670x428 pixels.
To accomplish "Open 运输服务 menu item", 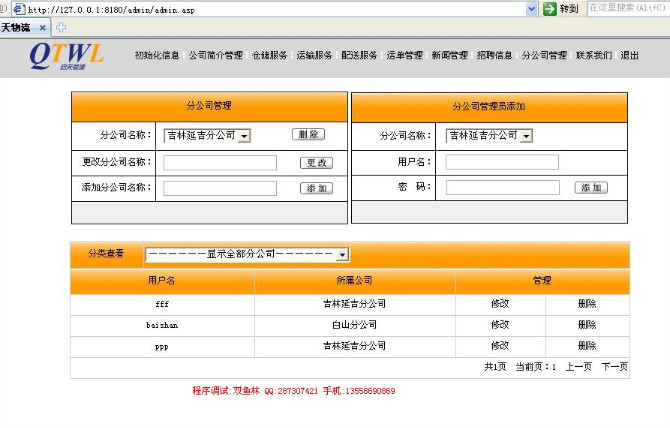I will click(x=314, y=55).
